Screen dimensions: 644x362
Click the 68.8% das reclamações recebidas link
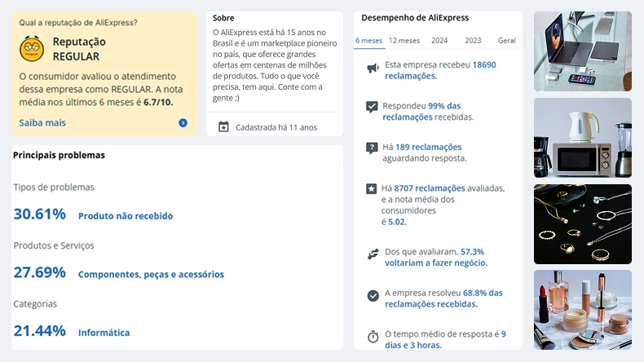coord(443,298)
